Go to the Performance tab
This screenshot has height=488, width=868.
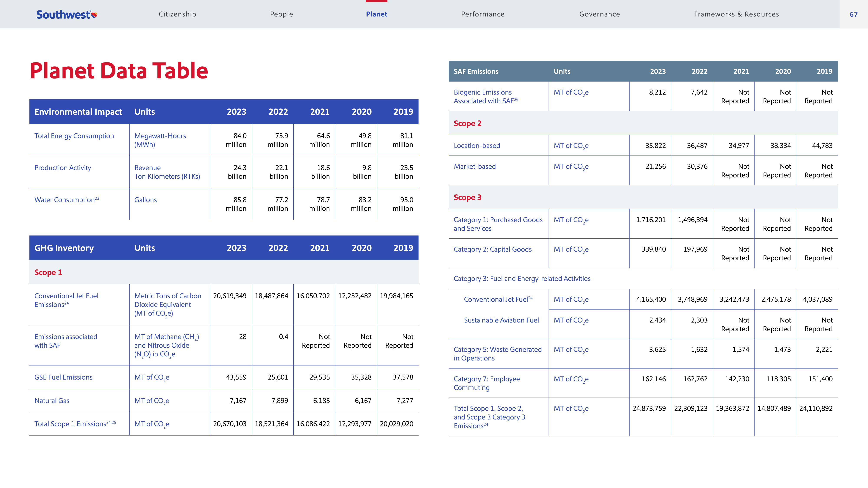pyautogui.click(x=483, y=14)
